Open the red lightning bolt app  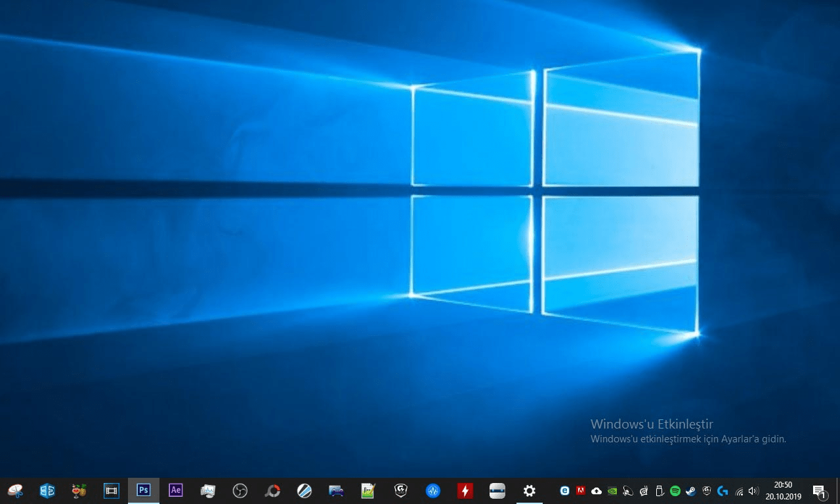click(x=465, y=491)
